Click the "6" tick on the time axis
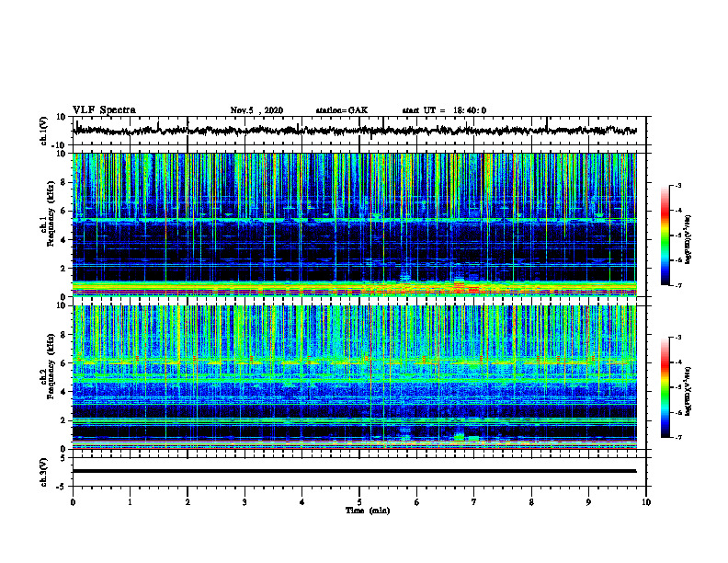The height and width of the screenshot is (563, 728). tap(417, 502)
